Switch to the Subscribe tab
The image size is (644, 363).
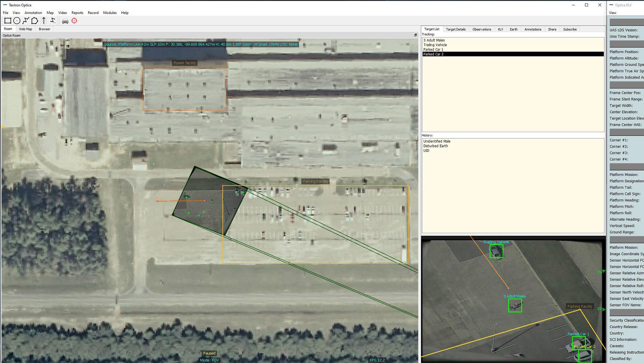570,29
